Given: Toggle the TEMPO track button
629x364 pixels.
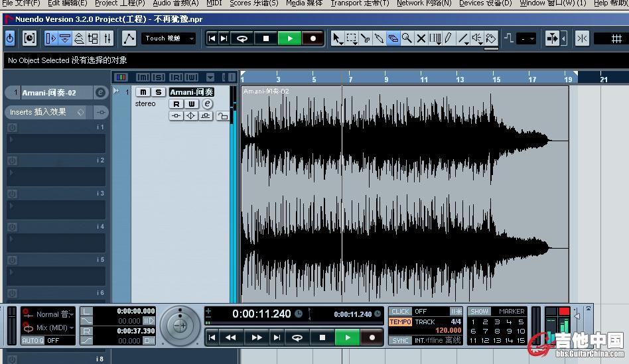Looking at the screenshot, I should click(x=400, y=322).
